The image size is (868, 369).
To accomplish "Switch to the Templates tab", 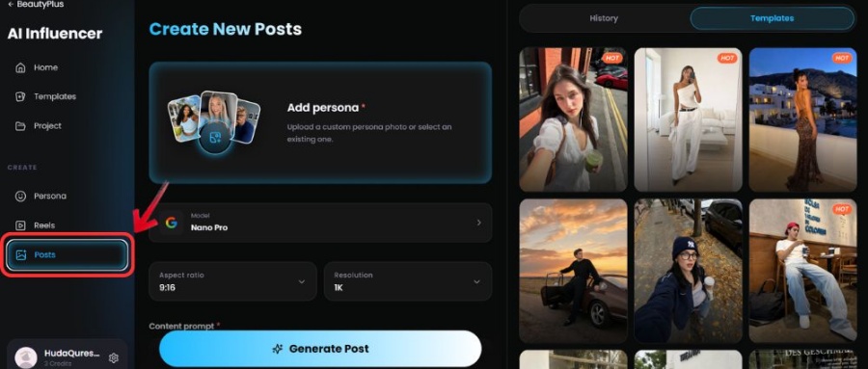I will click(x=773, y=18).
